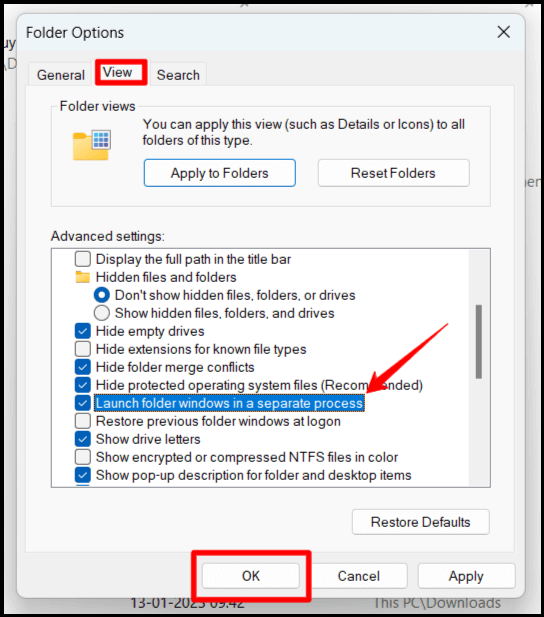The image size is (544, 617).
Task: Switch to the Search tab
Action: (178, 75)
